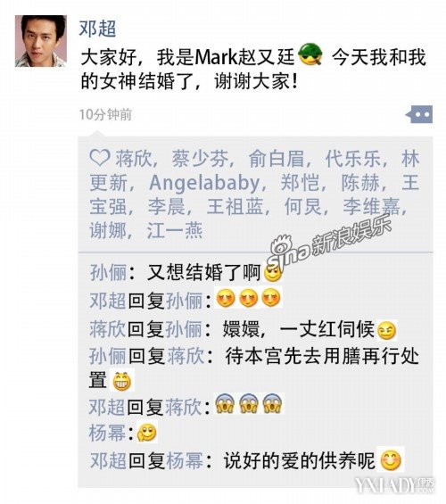Open 何炅 in the likes list
Screen dimensions: 446x504
click(303, 206)
